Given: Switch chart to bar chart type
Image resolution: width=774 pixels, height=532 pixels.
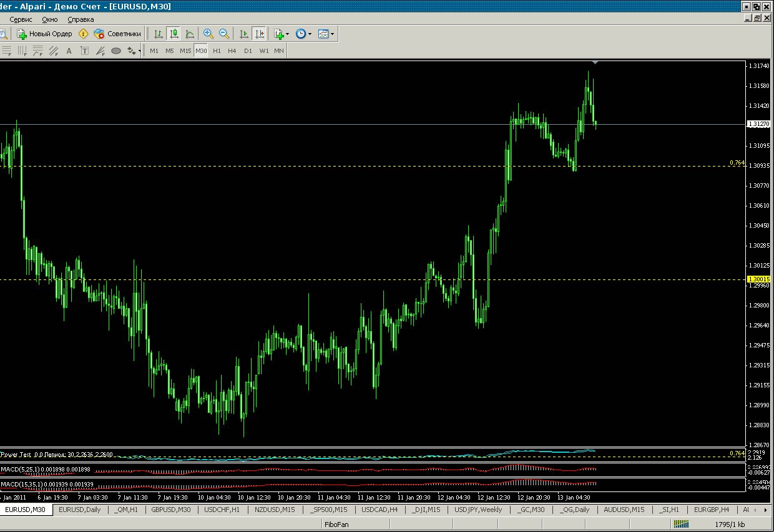Looking at the screenshot, I should pyautogui.click(x=159, y=34).
